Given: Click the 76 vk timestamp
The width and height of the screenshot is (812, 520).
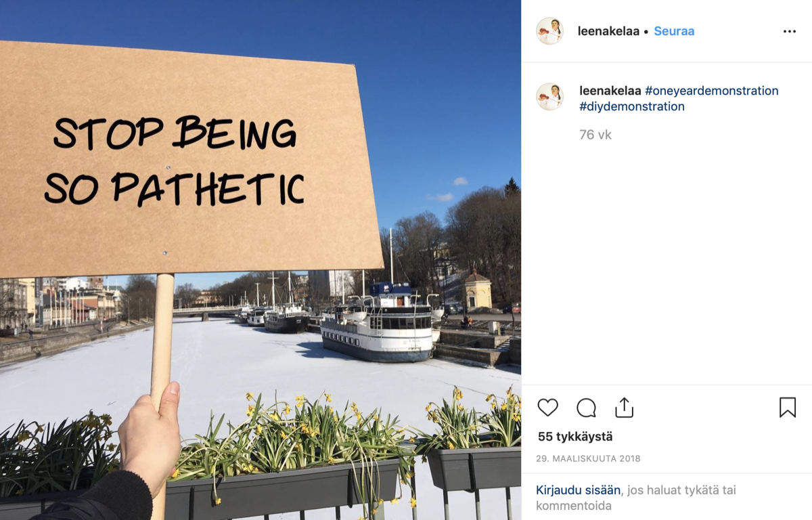Looking at the screenshot, I should click(x=595, y=135).
